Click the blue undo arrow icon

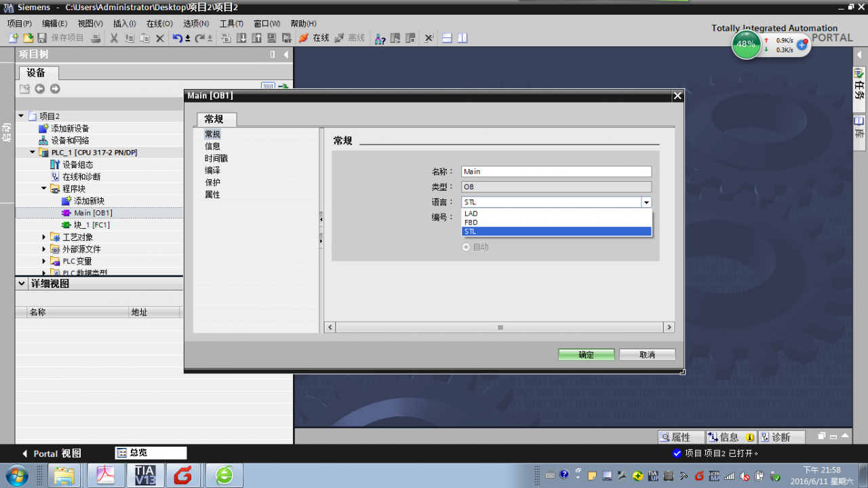[x=177, y=38]
